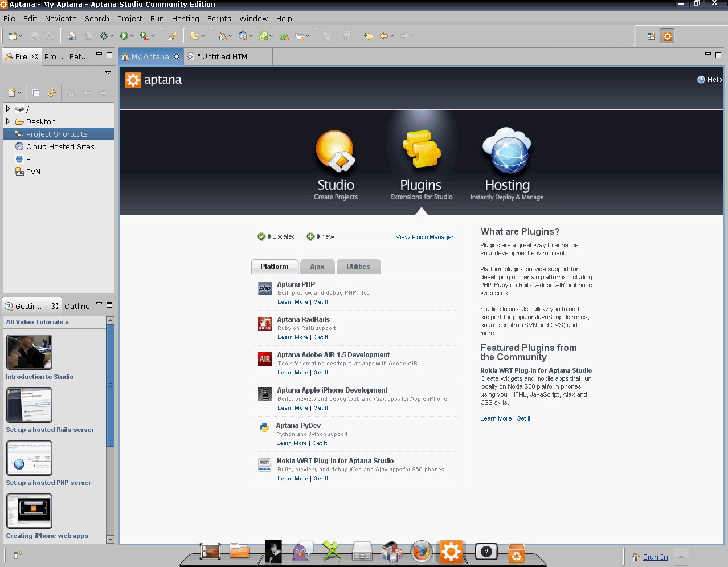Open the Introduction to Studio video thumbnail
This screenshot has height=567, width=728.
click(29, 352)
